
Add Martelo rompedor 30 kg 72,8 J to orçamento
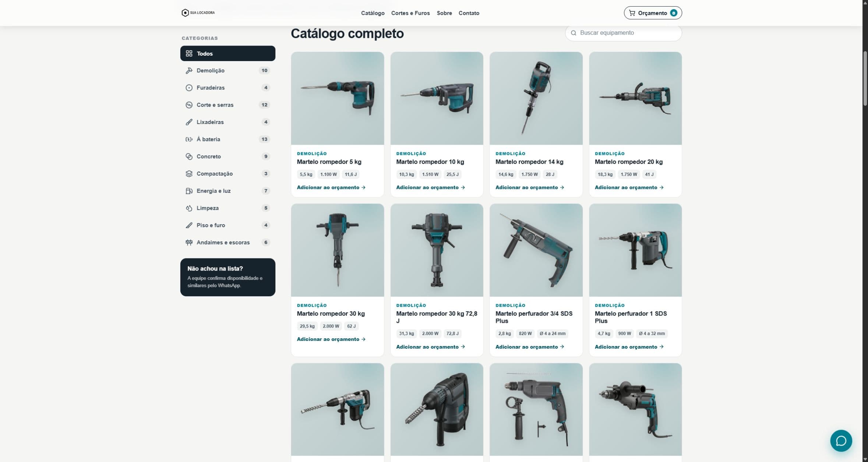pyautogui.click(x=430, y=347)
